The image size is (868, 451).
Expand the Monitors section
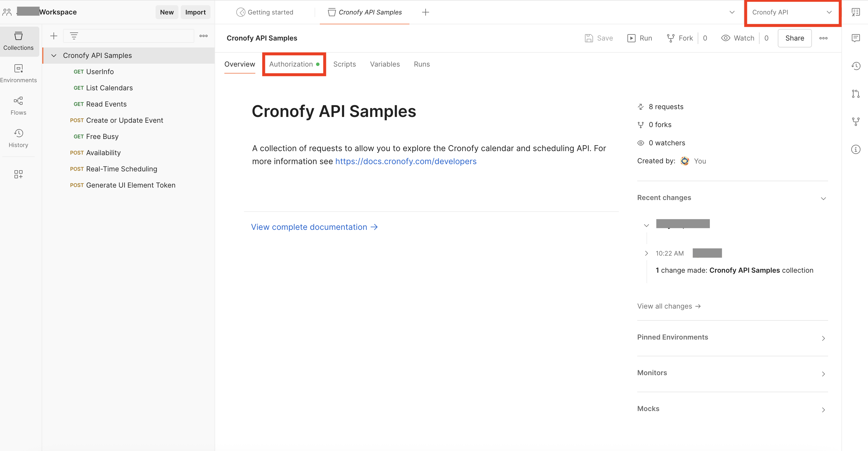732,373
